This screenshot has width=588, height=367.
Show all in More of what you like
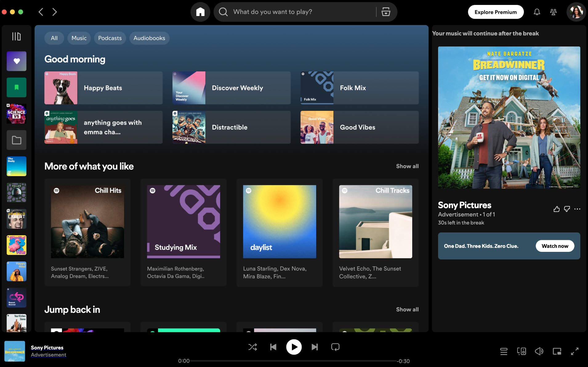click(407, 166)
